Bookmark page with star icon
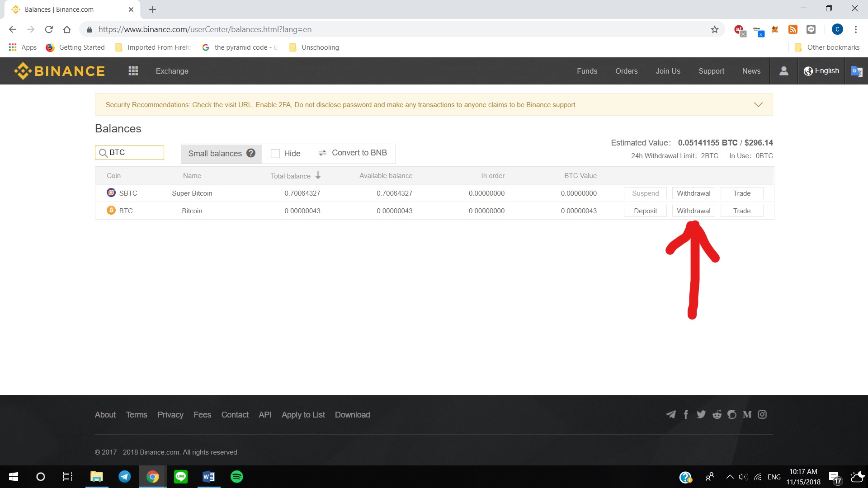Image resolution: width=868 pixels, height=488 pixels. click(x=715, y=29)
